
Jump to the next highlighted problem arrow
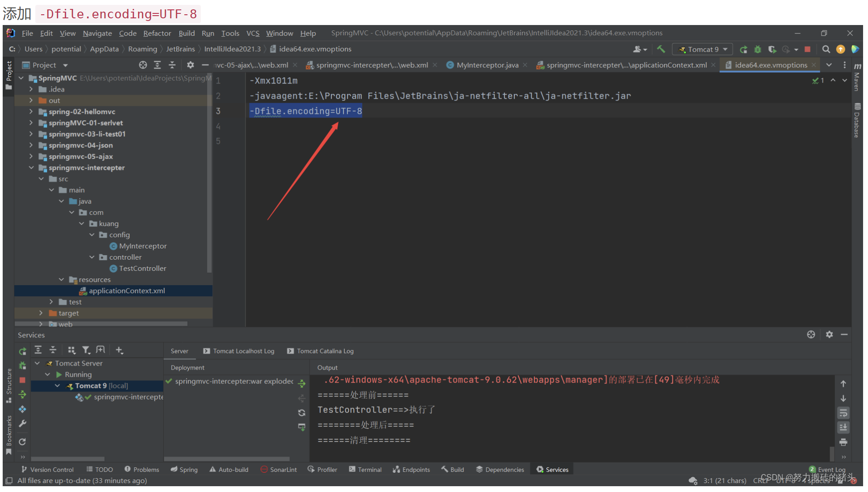pos(845,80)
